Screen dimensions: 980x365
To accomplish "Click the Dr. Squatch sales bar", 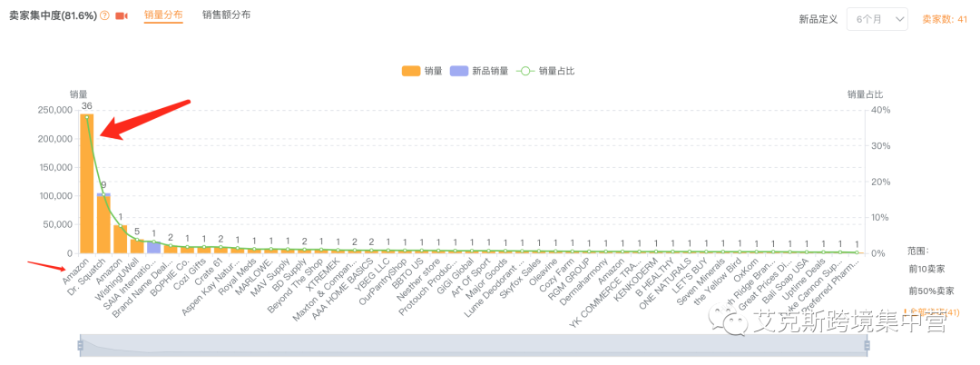I will pyautogui.click(x=103, y=223).
